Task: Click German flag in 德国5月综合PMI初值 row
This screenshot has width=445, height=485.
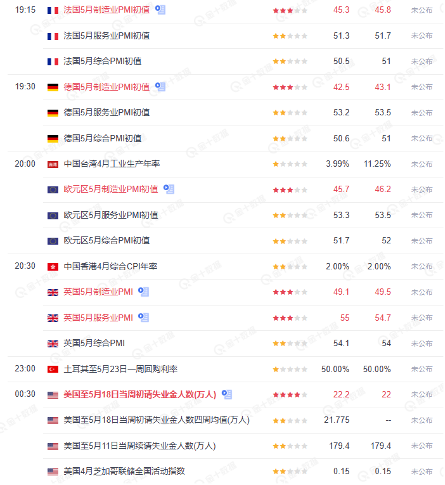Action: pos(53,138)
